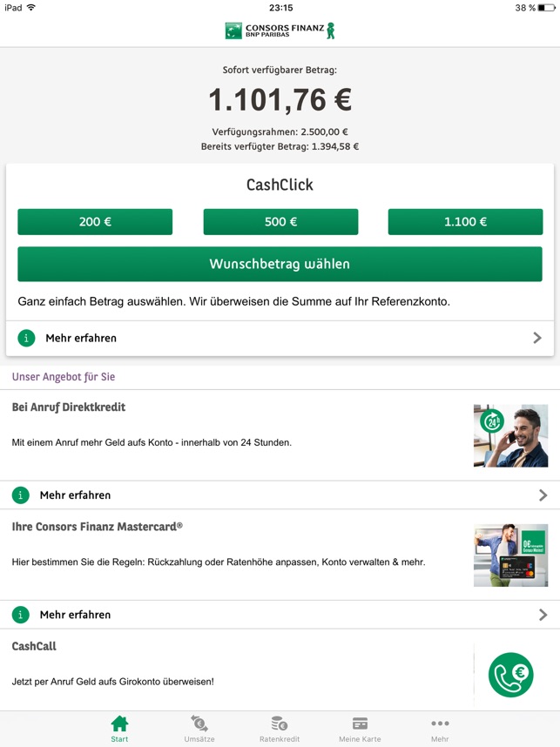
Task: Tap info icon under Bei Anruf Direktkredit
Action: point(21,495)
